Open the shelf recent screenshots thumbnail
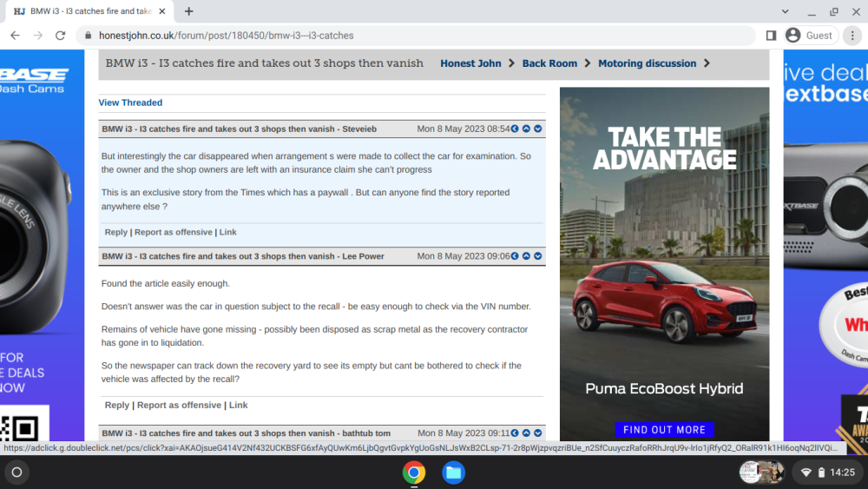The width and height of the screenshot is (868, 489). pyautogui.click(x=762, y=472)
